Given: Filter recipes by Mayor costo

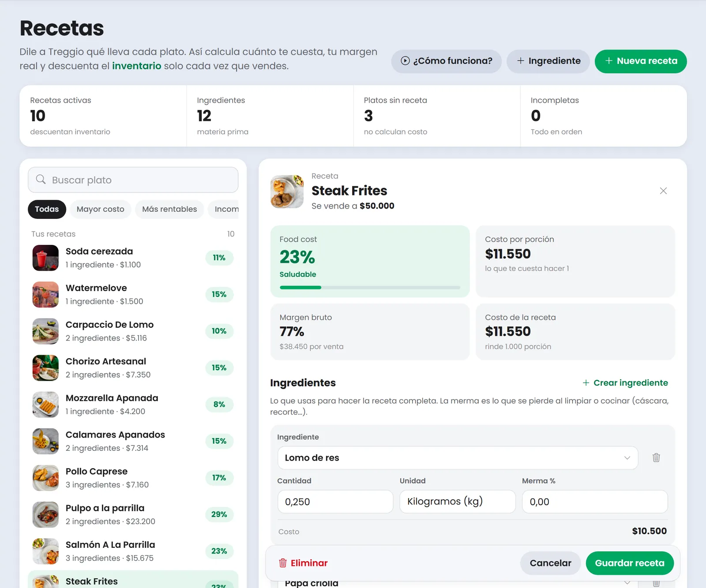Looking at the screenshot, I should 100,209.
